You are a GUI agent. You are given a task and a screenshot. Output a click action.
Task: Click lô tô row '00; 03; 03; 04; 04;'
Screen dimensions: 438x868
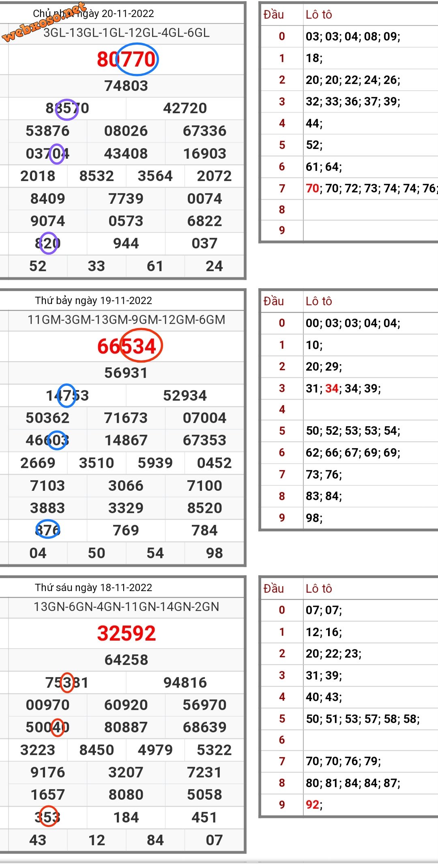(353, 323)
